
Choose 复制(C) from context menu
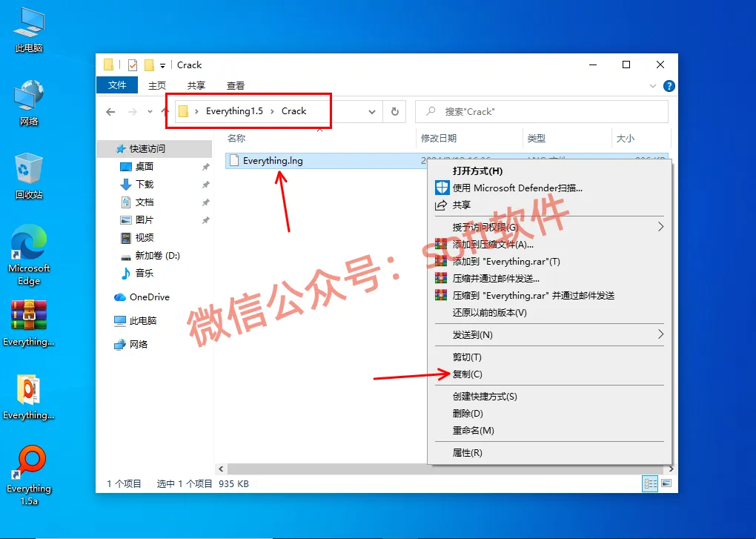point(550,374)
